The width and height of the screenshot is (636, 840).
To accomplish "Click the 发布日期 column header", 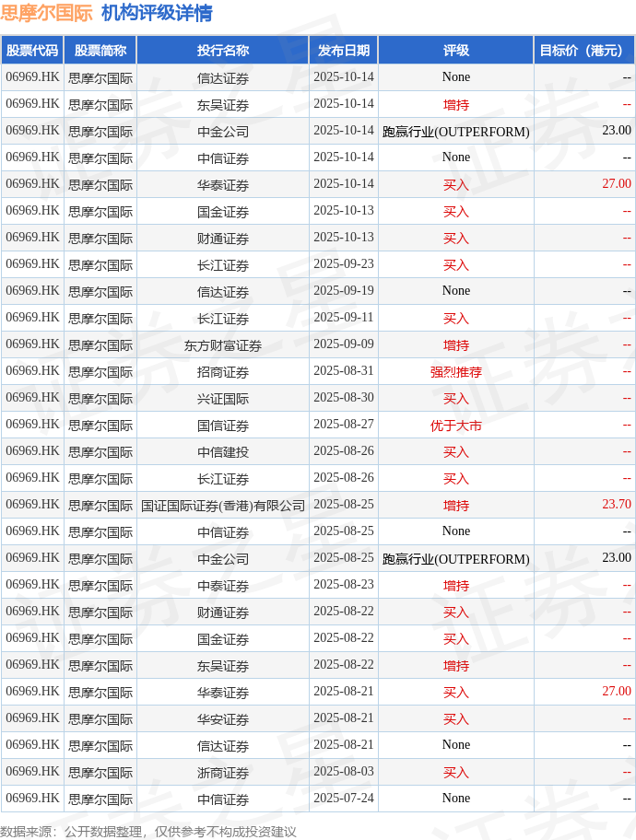I will click(344, 51).
